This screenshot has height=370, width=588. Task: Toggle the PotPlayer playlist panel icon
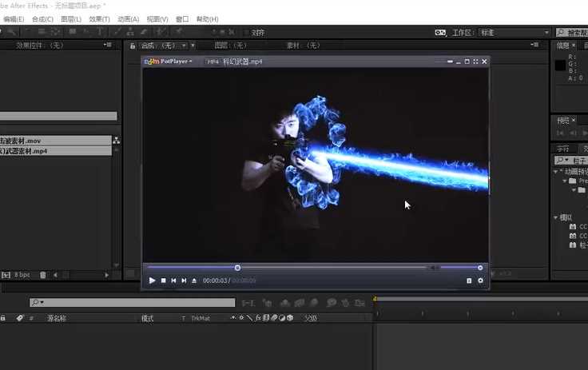click(469, 280)
